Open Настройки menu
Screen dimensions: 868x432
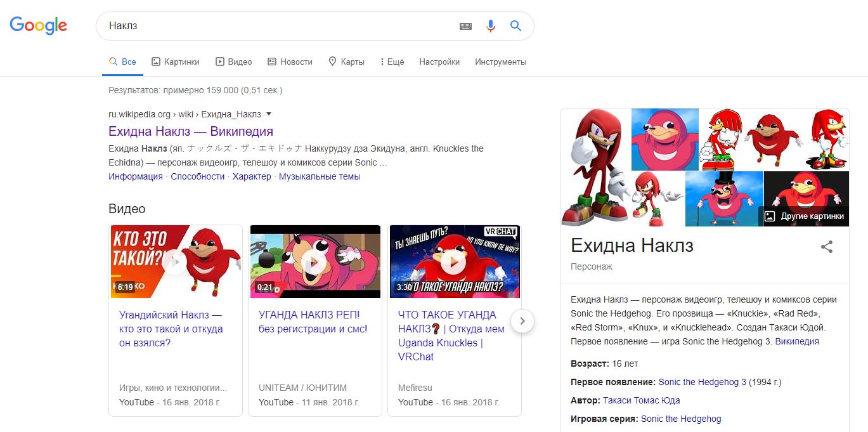click(x=439, y=62)
